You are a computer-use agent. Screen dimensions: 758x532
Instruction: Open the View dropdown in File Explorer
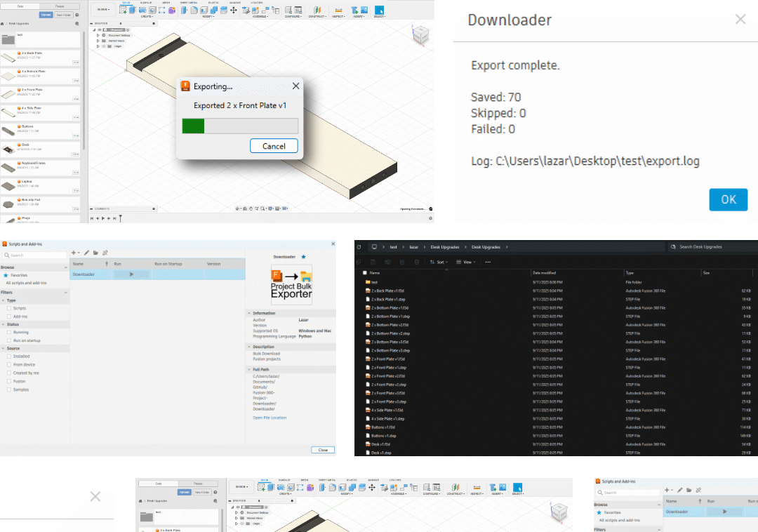[465, 262]
